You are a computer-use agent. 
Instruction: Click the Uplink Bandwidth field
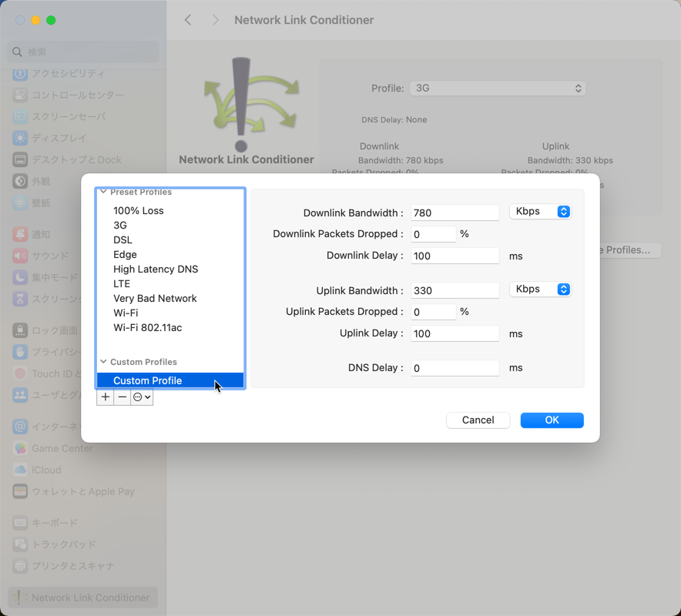click(x=455, y=290)
